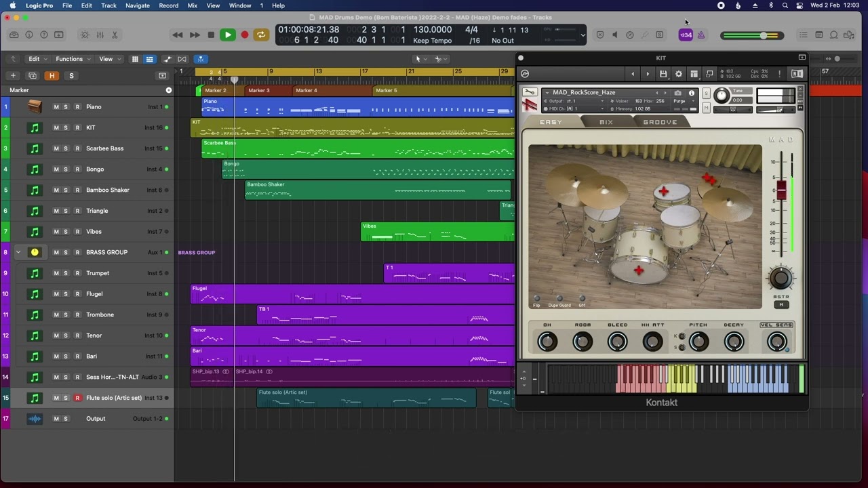
Task: Open the Inspector info icon
Action: (x=28, y=35)
